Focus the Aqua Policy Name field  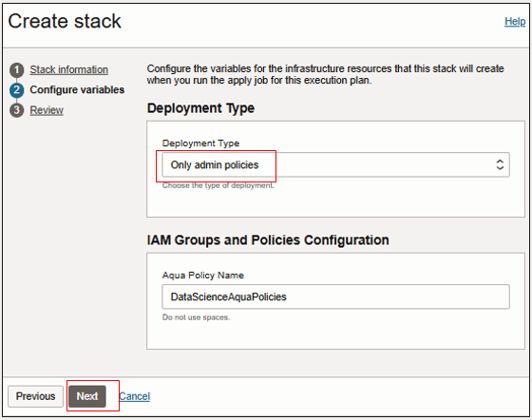pyautogui.click(x=335, y=296)
